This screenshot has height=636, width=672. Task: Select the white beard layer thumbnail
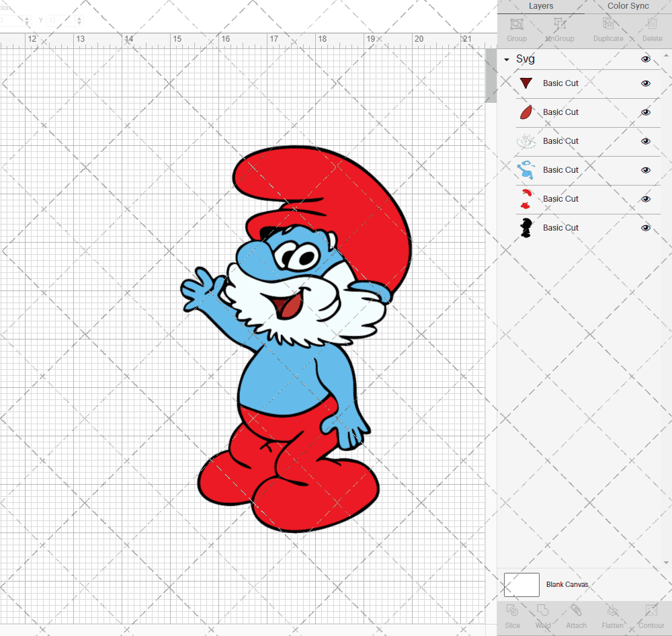[x=526, y=141]
